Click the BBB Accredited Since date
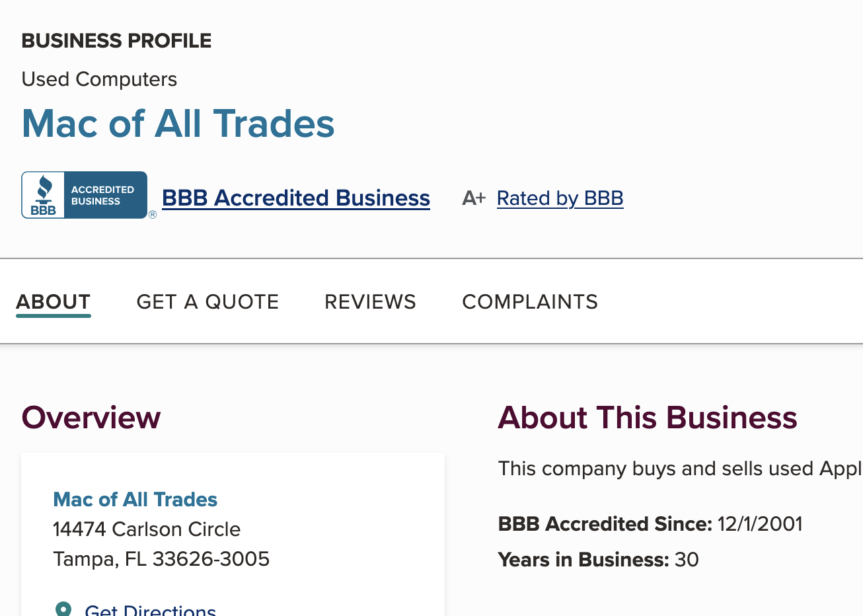This screenshot has width=863, height=616. 760,523
